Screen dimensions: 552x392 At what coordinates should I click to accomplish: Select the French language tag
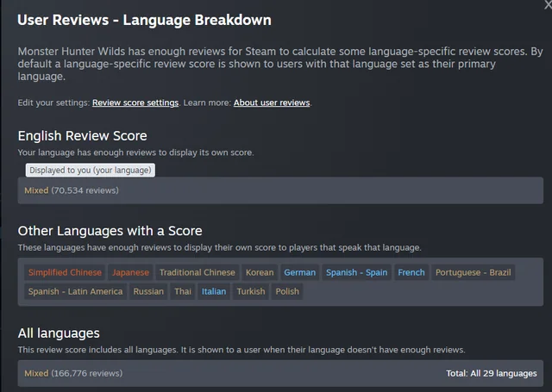[x=411, y=272]
